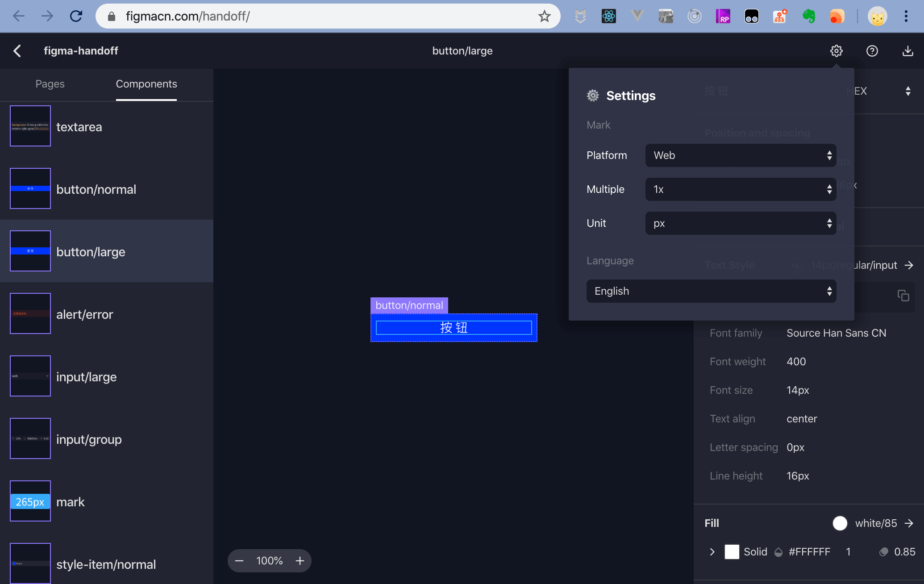
Task: Click the white Solid fill color swatch
Action: click(x=732, y=552)
